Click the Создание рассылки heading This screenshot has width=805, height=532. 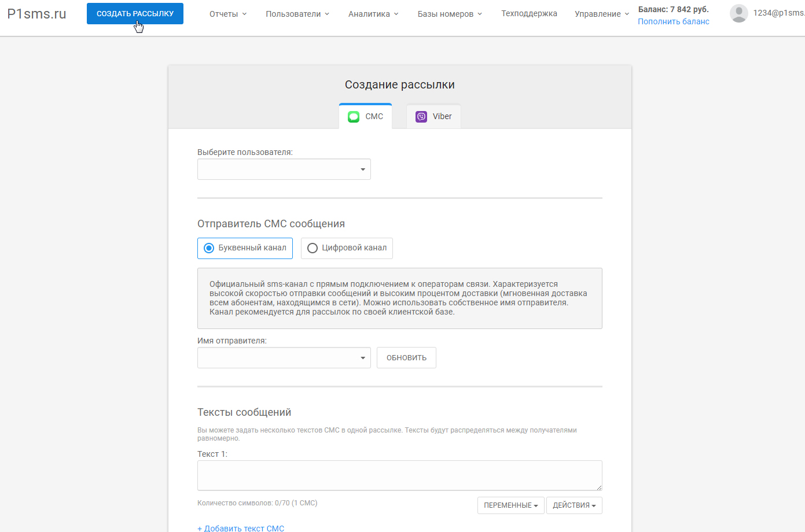click(400, 84)
